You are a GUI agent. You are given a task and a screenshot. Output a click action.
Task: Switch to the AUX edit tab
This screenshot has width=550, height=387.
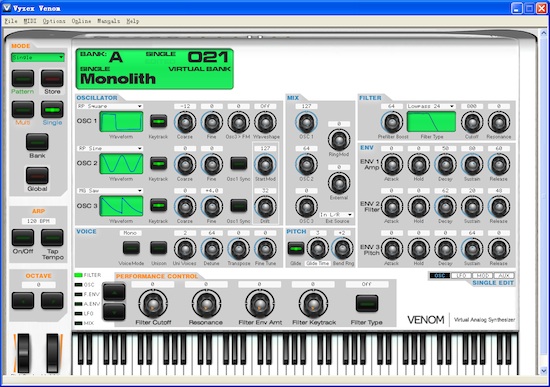point(504,275)
